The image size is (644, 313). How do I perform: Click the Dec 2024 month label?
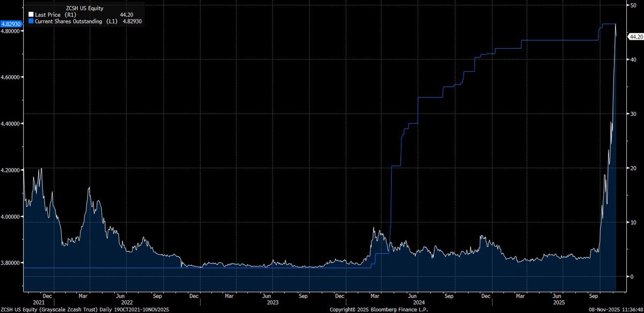point(486,295)
